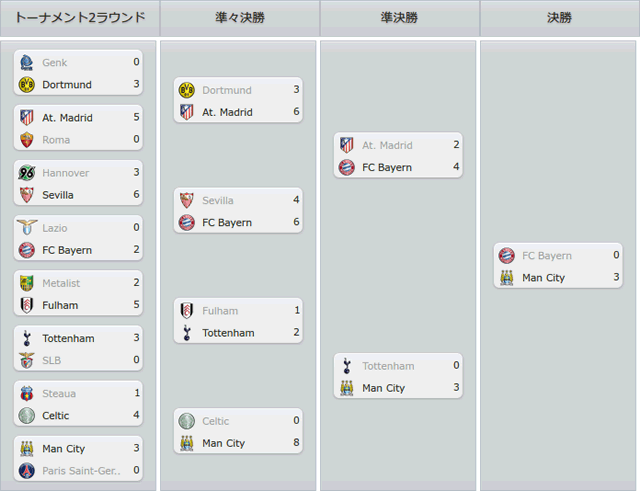Select the 決勝 column header
Viewport: 640px width, 491px height.
pyautogui.click(x=560, y=18)
